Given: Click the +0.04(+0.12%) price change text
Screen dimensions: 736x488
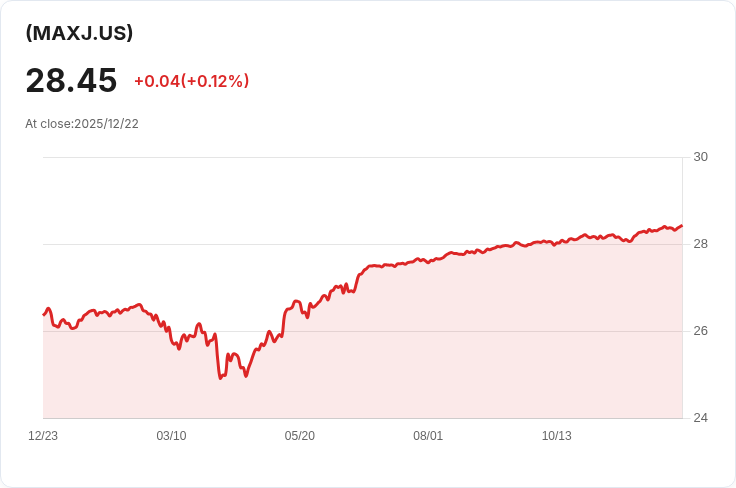Looking at the screenshot, I should [x=192, y=81].
